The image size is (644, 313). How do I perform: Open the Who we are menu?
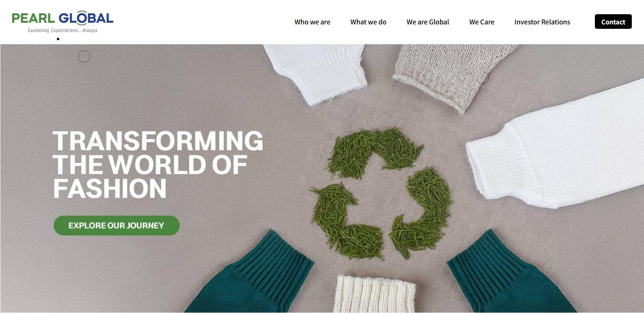coord(312,22)
